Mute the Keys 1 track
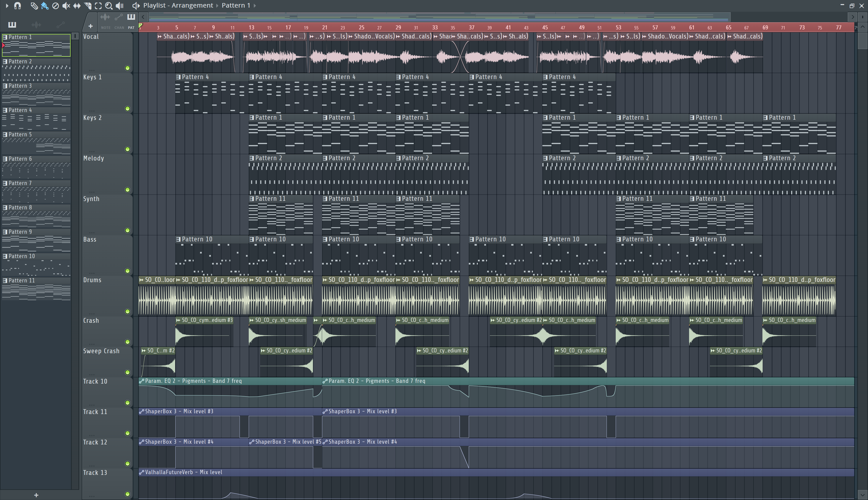Screen dimensions: 868x500 128,109
